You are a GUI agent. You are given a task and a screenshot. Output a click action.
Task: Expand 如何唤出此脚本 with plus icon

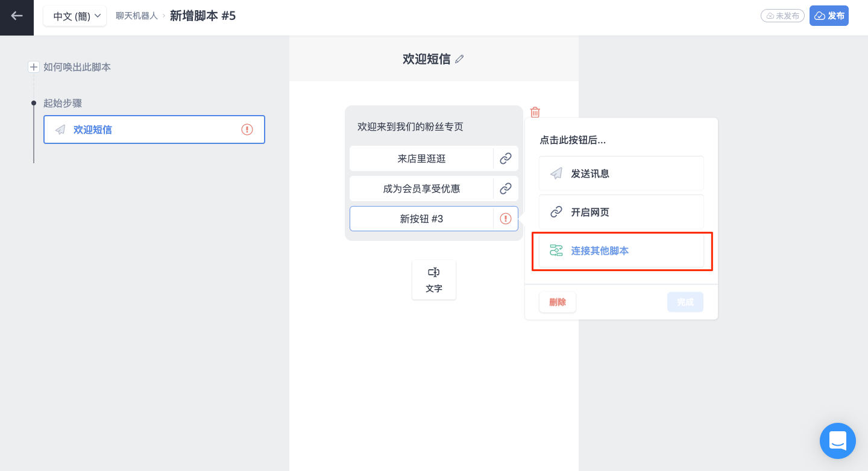pos(34,67)
